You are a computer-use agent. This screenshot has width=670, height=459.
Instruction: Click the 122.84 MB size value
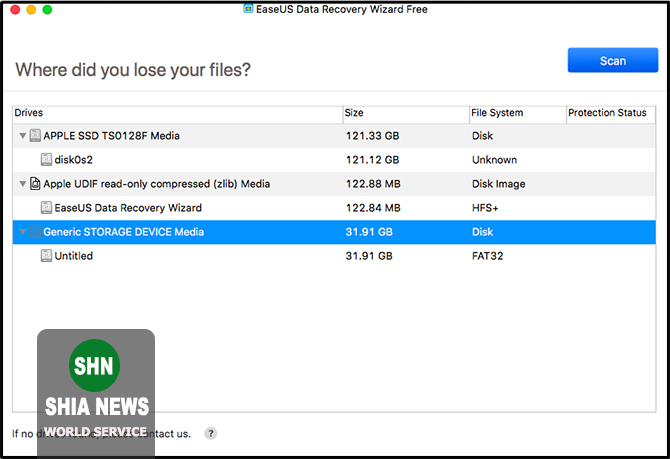[373, 208]
